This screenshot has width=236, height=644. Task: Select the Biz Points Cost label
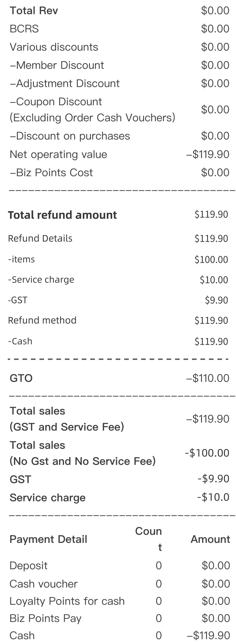point(51,172)
